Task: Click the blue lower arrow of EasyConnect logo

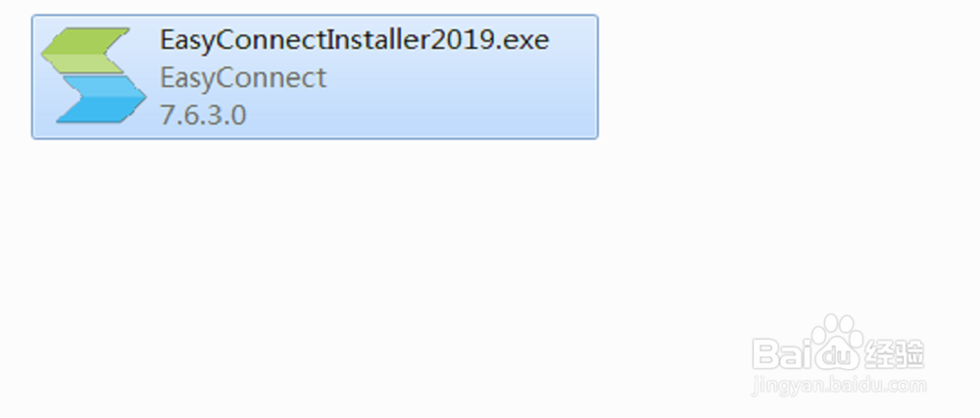Action: tap(101, 99)
